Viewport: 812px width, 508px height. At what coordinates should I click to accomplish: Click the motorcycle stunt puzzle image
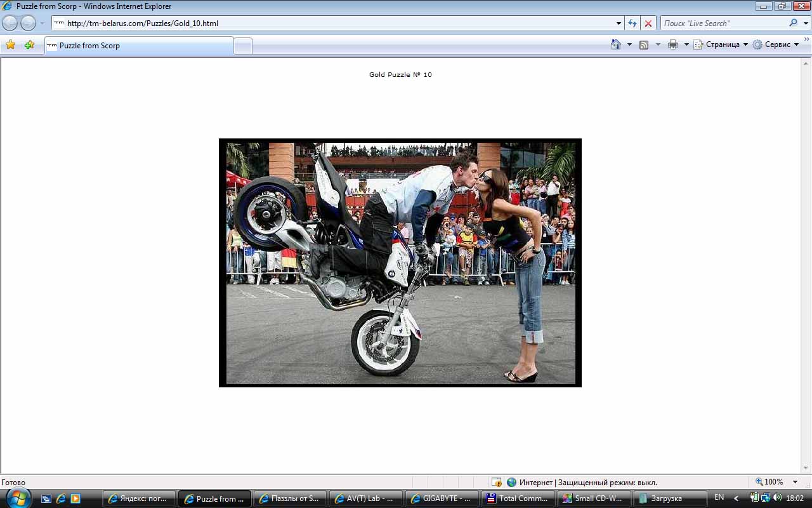(400, 263)
